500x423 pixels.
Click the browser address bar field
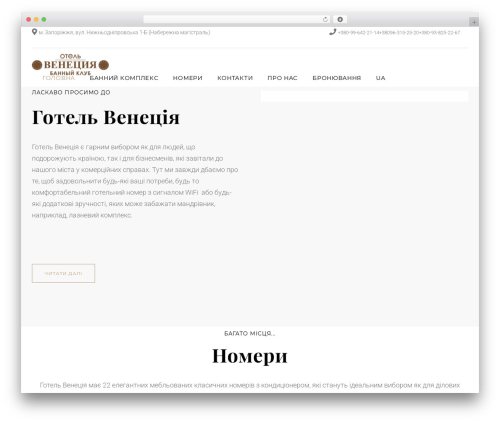(x=237, y=20)
